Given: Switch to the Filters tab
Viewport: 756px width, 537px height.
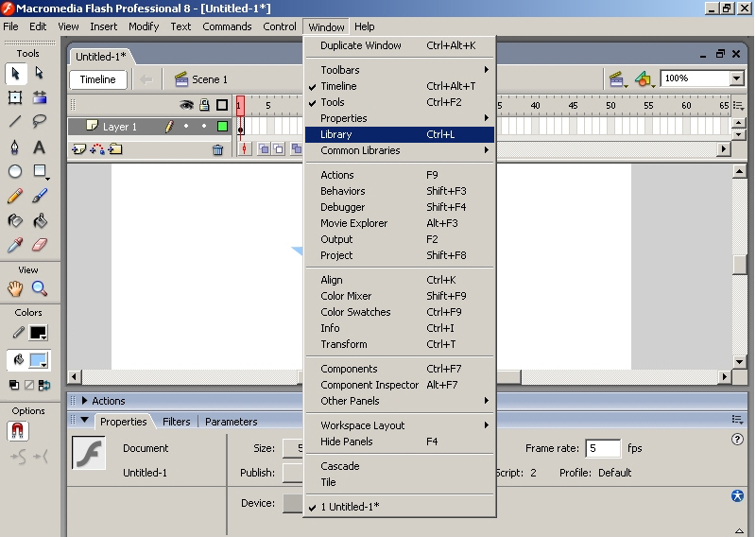Looking at the screenshot, I should tap(177, 422).
